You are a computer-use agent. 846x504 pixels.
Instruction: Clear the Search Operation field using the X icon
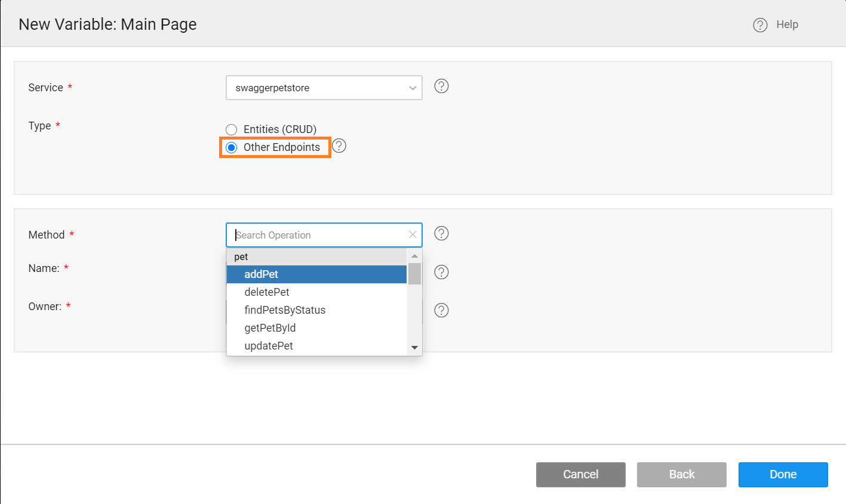(412, 234)
